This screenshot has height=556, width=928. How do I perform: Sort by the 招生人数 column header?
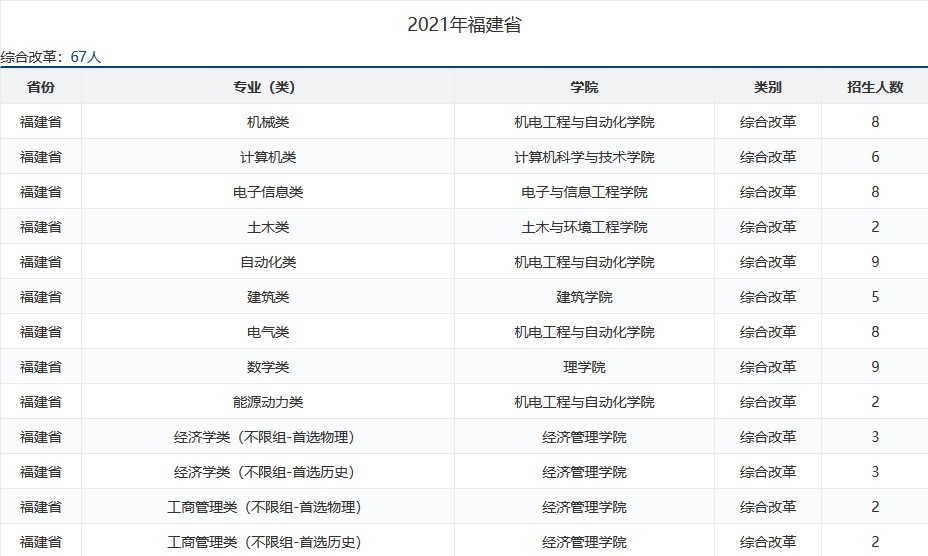875,87
